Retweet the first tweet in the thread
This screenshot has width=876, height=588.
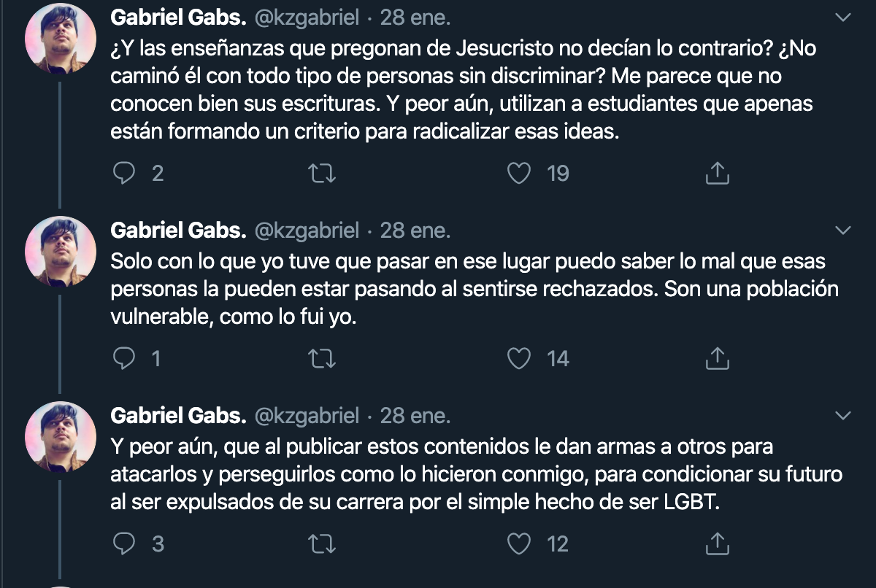[x=322, y=174]
